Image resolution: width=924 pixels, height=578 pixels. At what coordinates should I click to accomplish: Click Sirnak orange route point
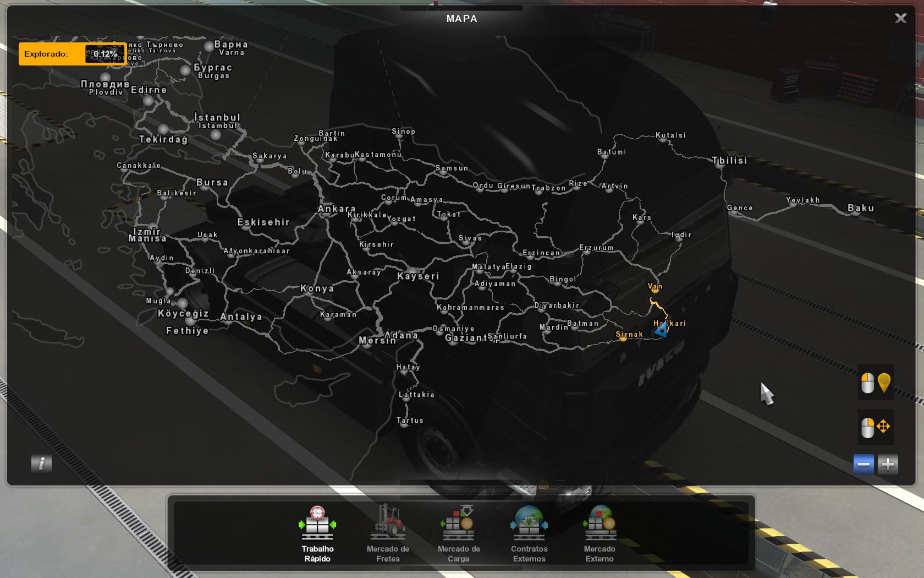coord(623,337)
